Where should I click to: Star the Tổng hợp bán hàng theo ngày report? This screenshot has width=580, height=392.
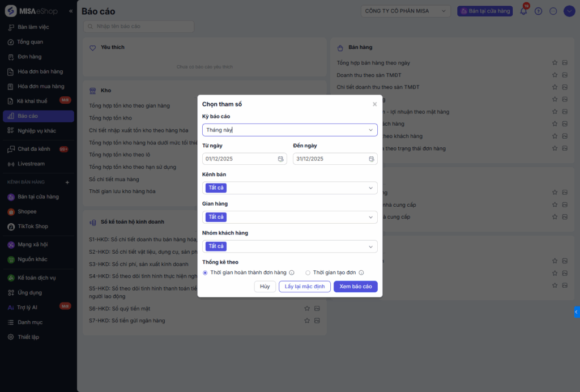(x=555, y=63)
